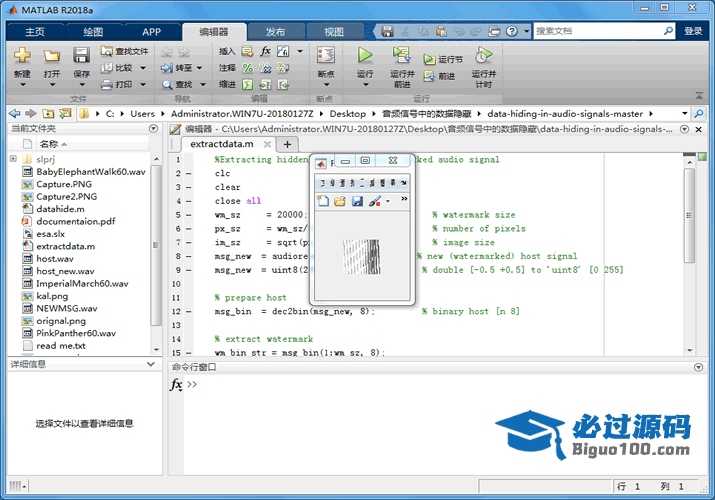Image resolution: width=715 pixels, height=500 pixels.
Task: Click the Help question mark icon
Action: 512,31
